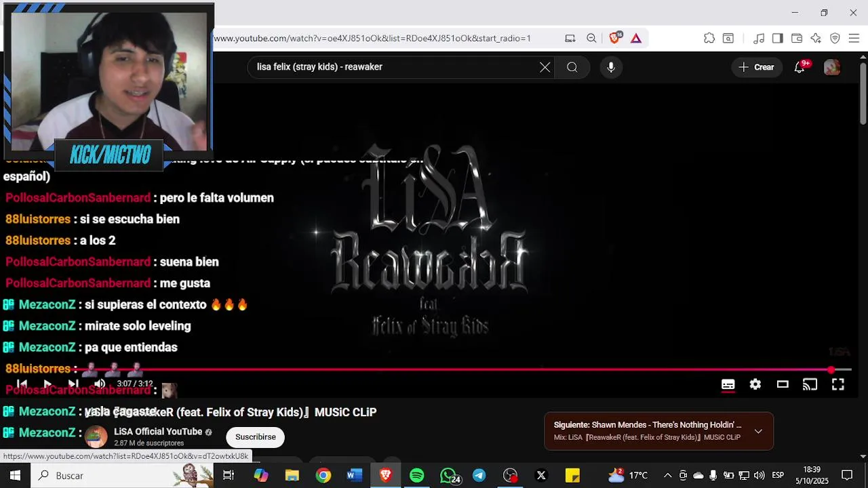This screenshot has height=488, width=868.
Task: Open the Brave Wallet icon
Action: click(x=797, y=38)
